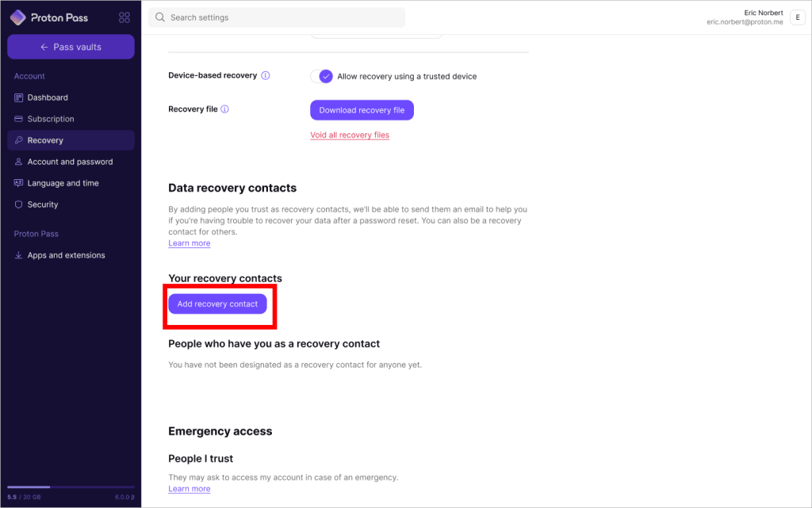Focus the Search settings field
The height and width of the screenshot is (508, 812).
[277, 17]
